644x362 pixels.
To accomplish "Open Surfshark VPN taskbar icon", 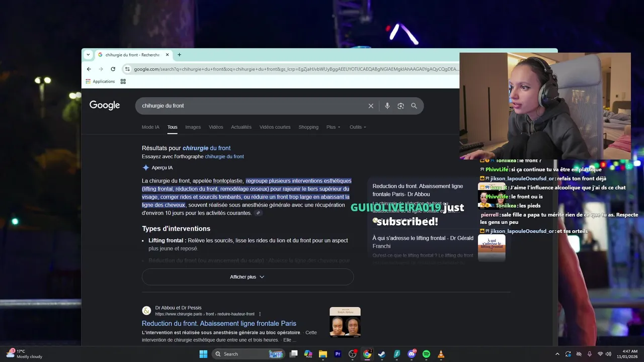I will [397, 354].
